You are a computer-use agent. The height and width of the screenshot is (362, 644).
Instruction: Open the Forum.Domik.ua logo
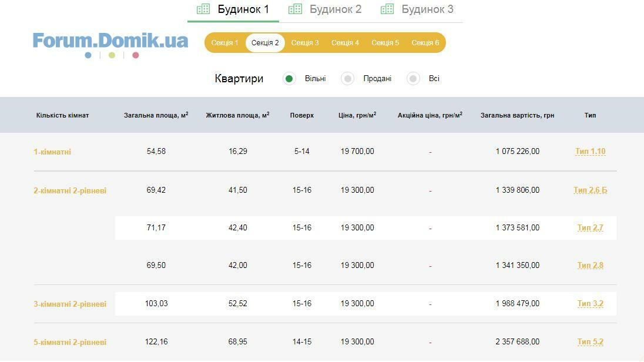[110, 41]
